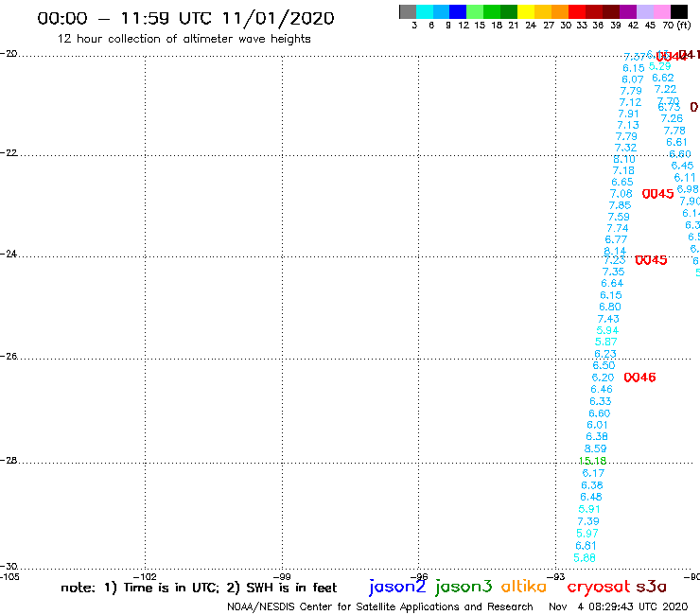Click the 6.77 wave height value
Screen dimensions: 700x615
pos(616,239)
